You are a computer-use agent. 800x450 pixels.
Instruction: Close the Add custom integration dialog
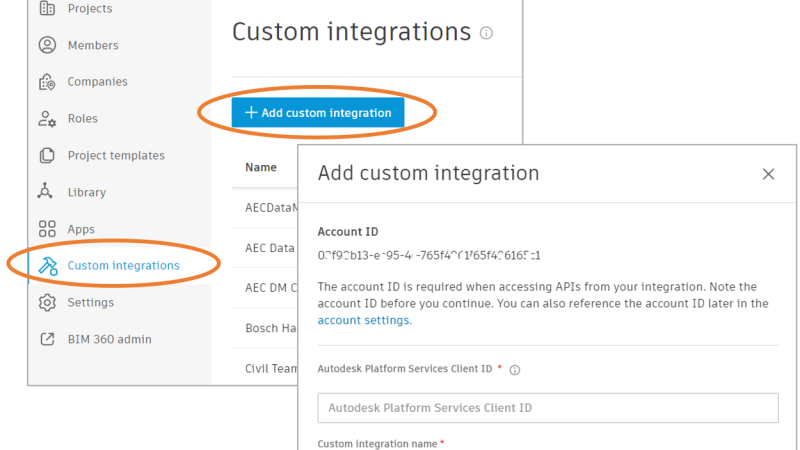(x=768, y=174)
